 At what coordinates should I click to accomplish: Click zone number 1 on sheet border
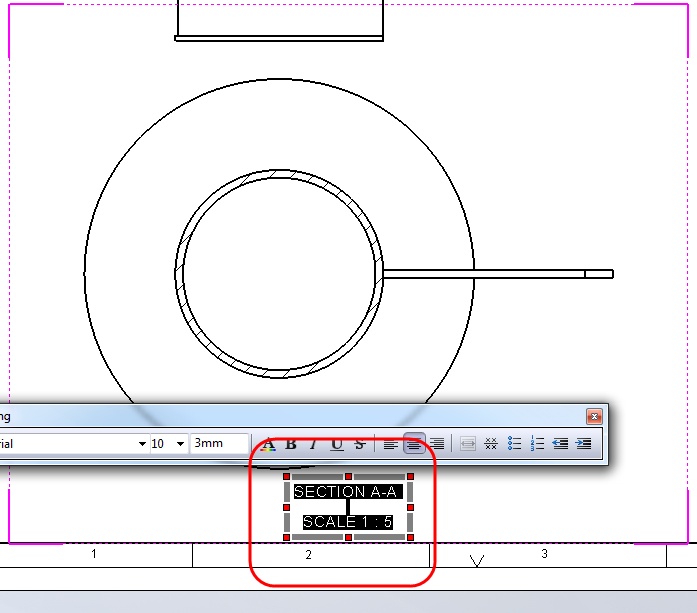point(94,554)
